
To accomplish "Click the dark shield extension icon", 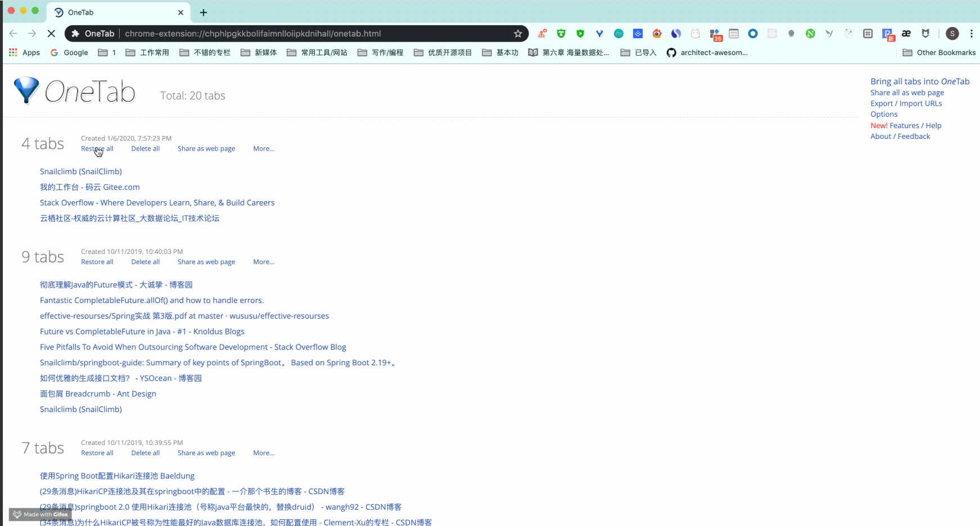I will [925, 34].
